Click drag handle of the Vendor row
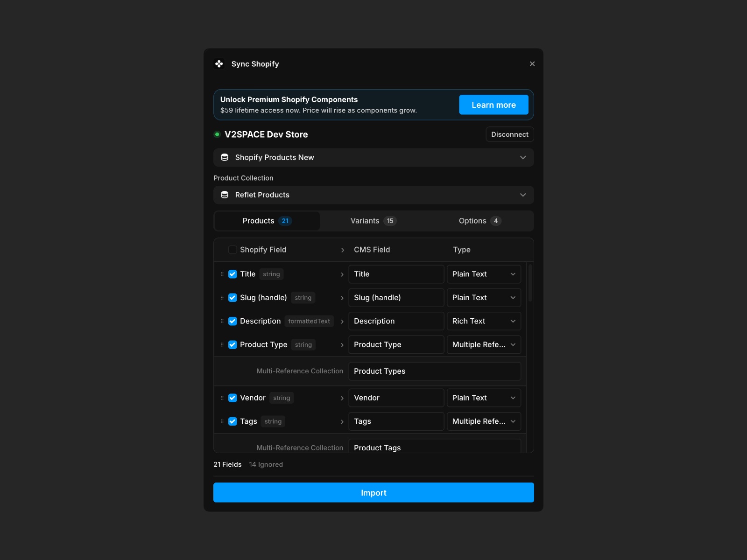Screen dimensions: 747x560 (222, 398)
